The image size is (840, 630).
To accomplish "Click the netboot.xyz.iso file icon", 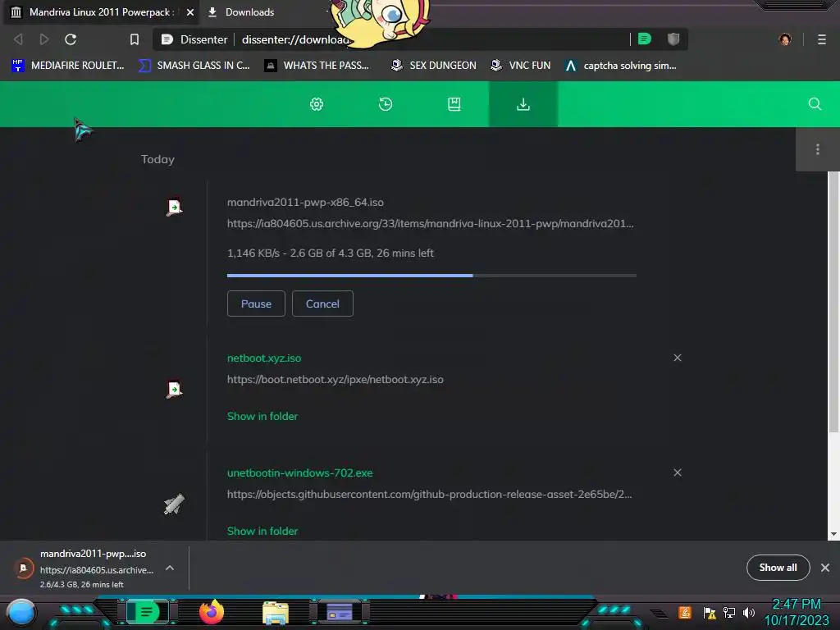I will 174,389.
